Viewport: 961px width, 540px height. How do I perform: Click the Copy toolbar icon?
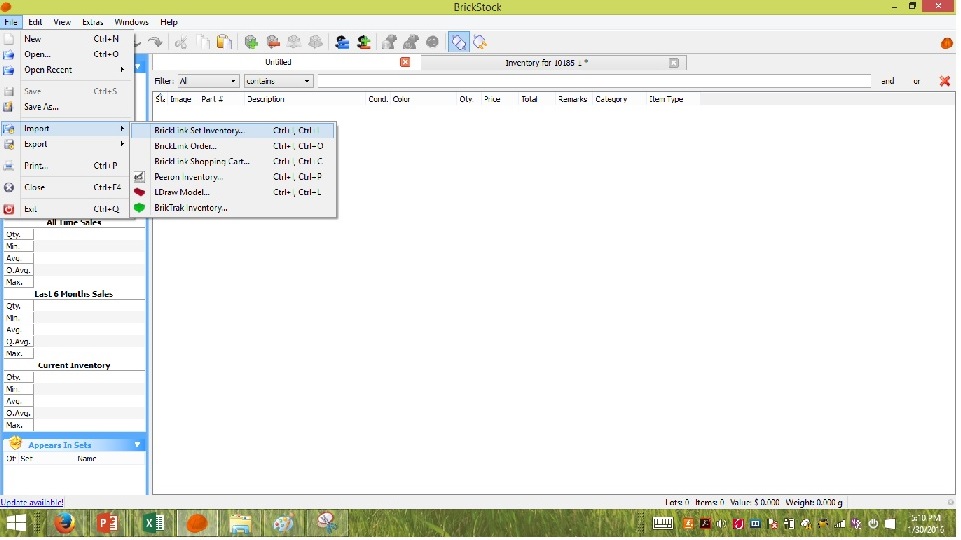point(203,42)
